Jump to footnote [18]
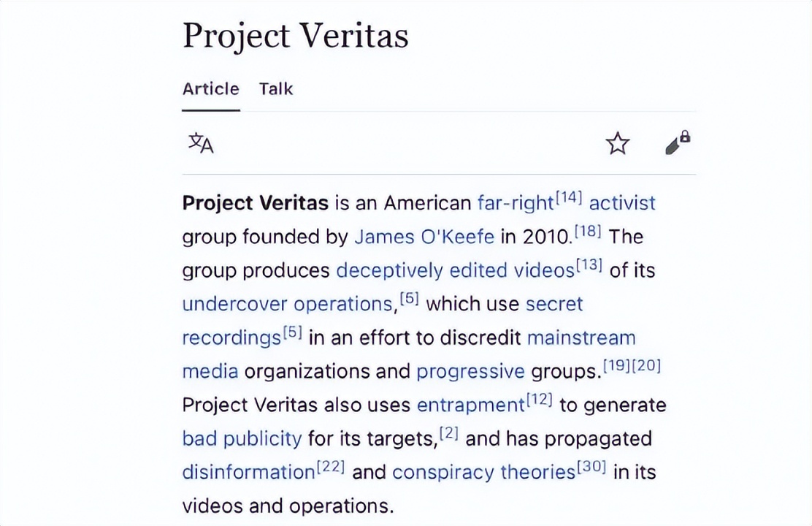The image size is (812, 526). [587, 232]
